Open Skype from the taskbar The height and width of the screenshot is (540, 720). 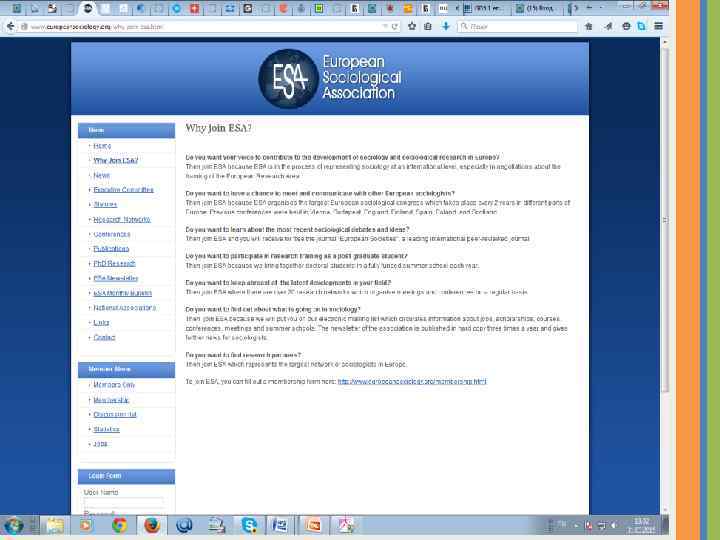[x=249, y=526]
